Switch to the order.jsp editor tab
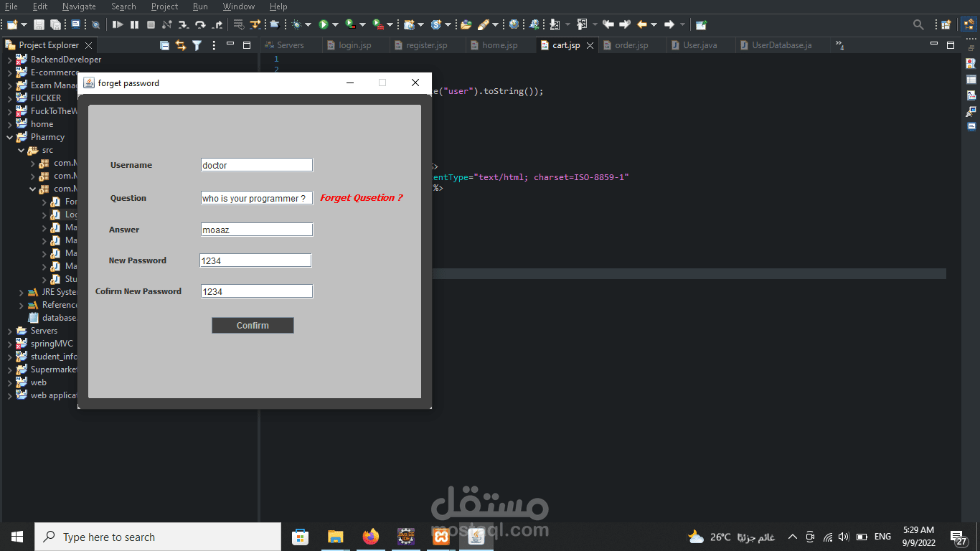 click(631, 45)
